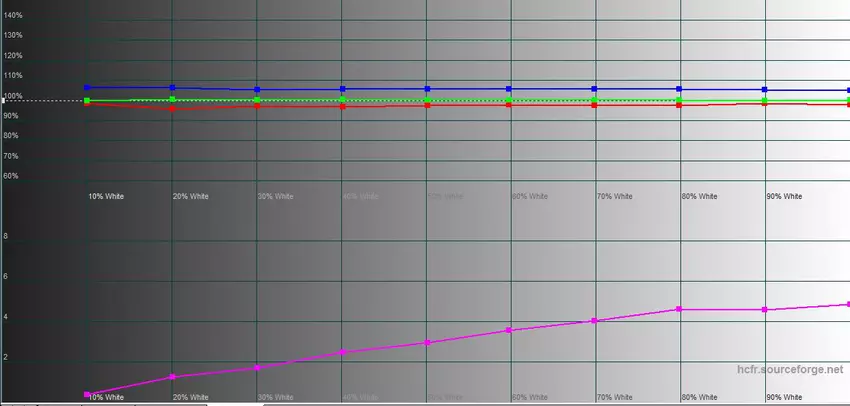Click the bottom chart's 90% White axis label
Viewport: 850px width, 406px height.
click(x=785, y=397)
